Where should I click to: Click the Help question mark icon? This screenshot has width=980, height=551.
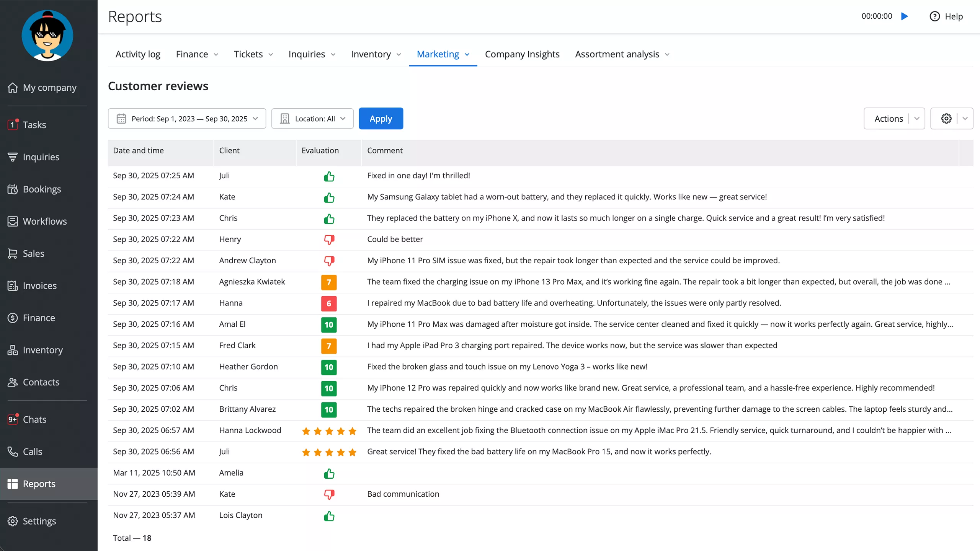click(x=934, y=16)
